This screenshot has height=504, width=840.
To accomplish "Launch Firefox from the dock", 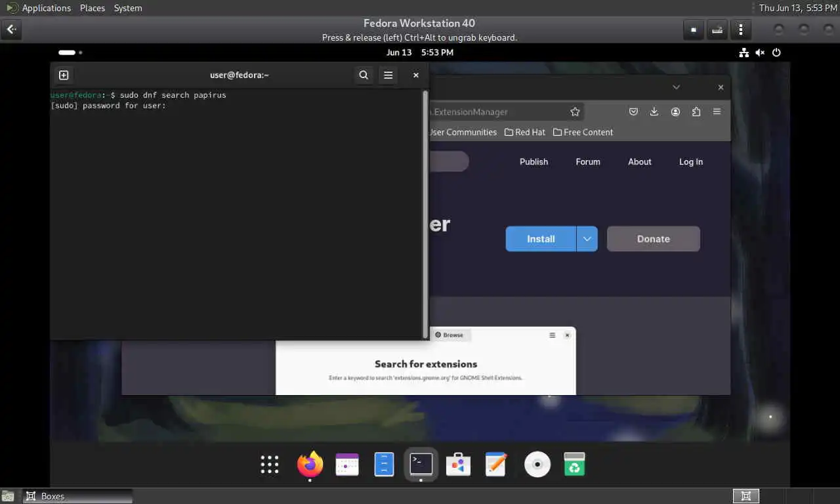I will [x=310, y=465].
